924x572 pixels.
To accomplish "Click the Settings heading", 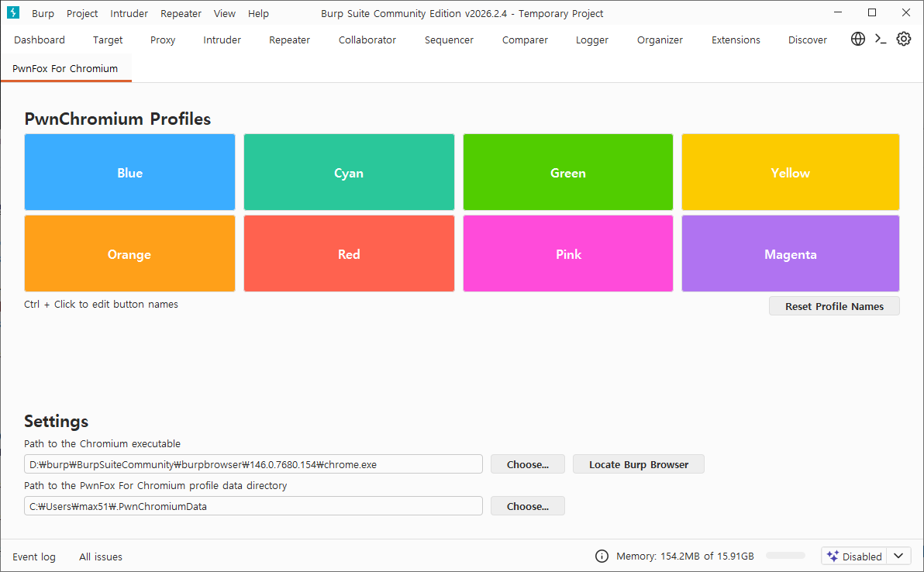I will [56, 421].
